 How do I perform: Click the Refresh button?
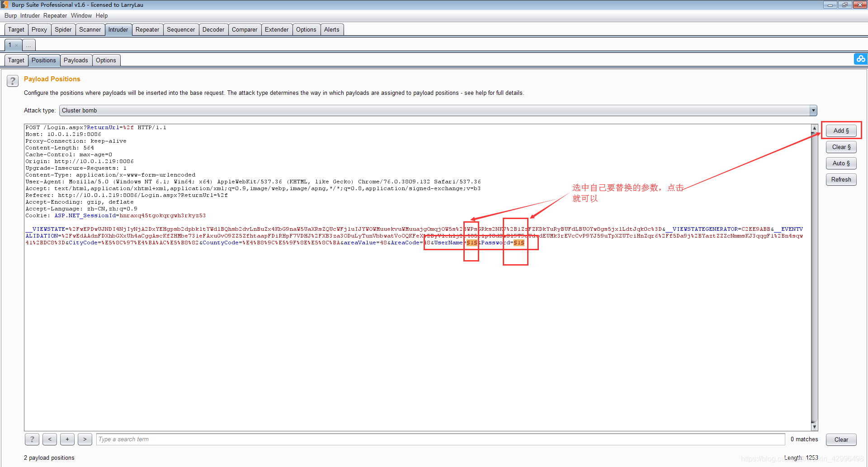(x=841, y=179)
